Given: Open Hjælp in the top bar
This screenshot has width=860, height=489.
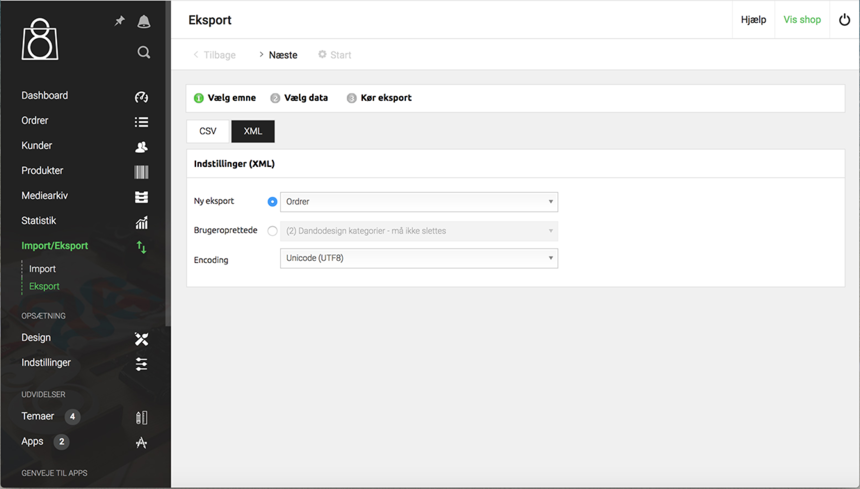Looking at the screenshot, I should click(x=753, y=20).
